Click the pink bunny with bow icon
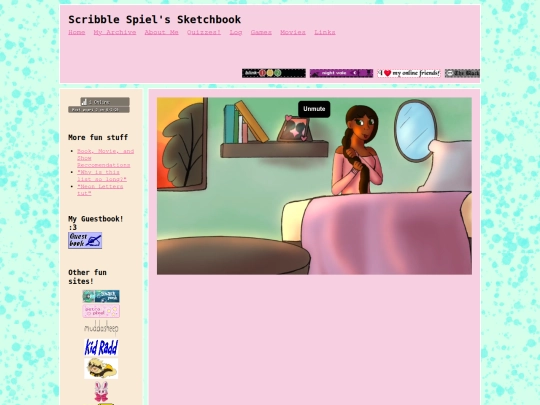This screenshot has width=540, height=405. tap(101, 391)
